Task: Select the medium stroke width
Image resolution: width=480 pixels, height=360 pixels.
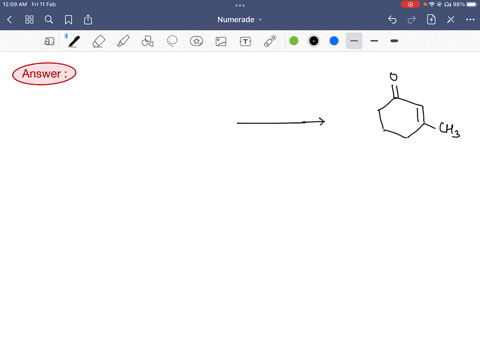Action: click(374, 41)
